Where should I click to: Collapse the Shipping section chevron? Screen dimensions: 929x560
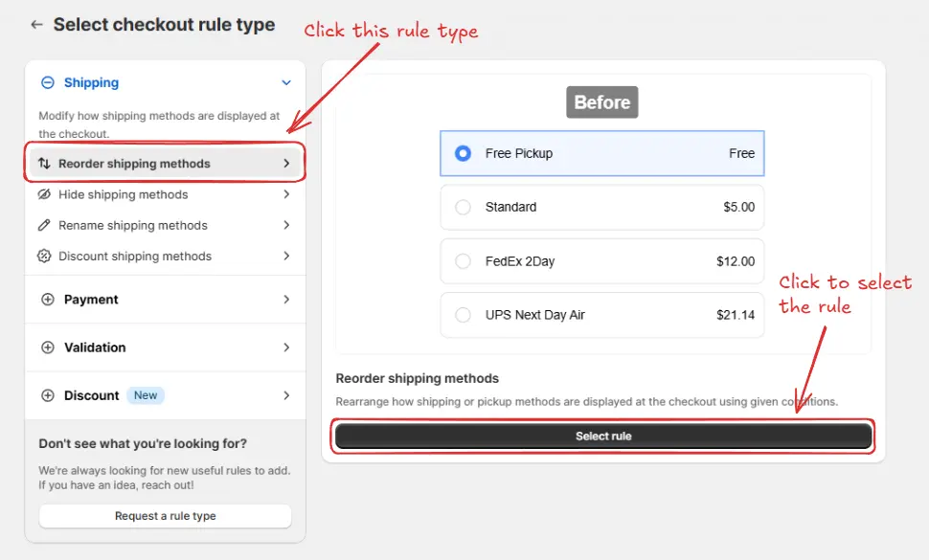(285, 82)
